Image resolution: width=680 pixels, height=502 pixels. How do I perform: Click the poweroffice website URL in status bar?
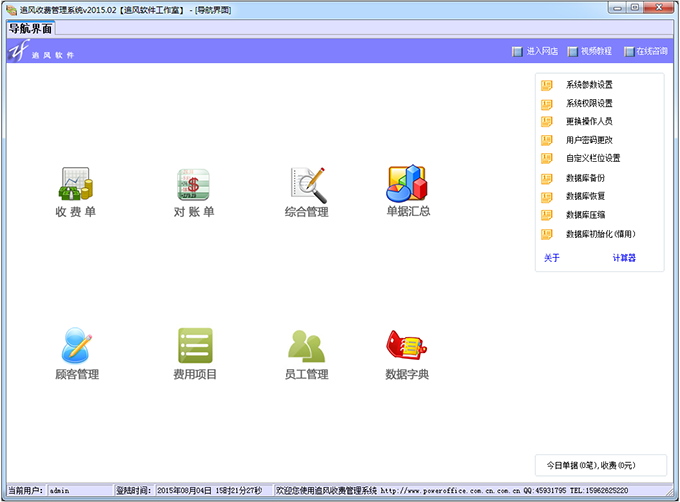(450, 491)
